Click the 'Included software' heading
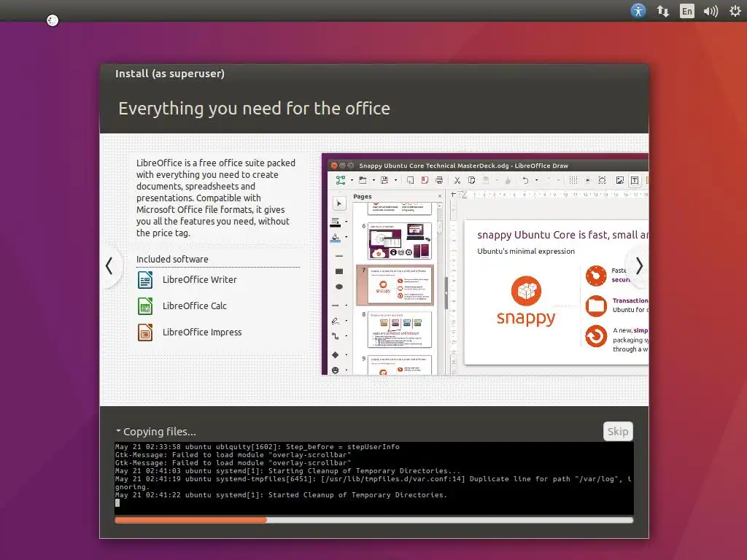747x560 pixels. (x=172, y=259)
